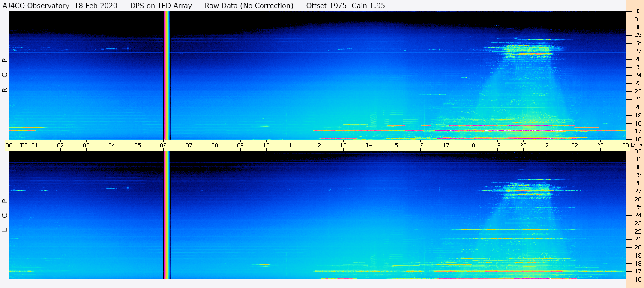Screen dimensions: 644x288
Task: Pick the 26 MHz tick of LCP panel
Action: point(638,199)
